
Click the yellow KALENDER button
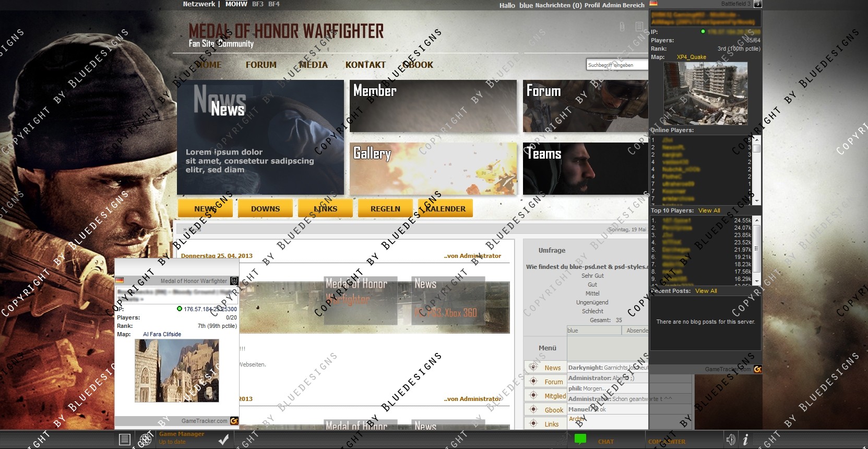445,208
